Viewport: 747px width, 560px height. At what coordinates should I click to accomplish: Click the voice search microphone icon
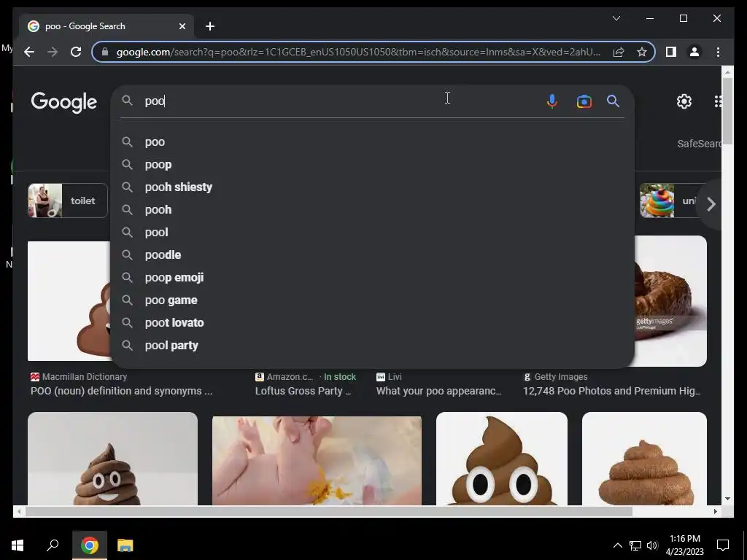pos(551,101)
